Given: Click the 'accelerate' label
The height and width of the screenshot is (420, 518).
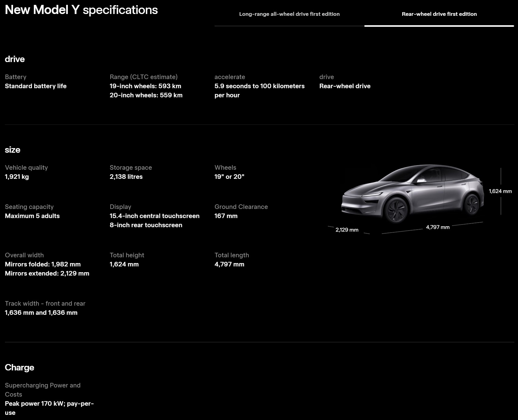Looking at the screenshot, I should (230, 77).
